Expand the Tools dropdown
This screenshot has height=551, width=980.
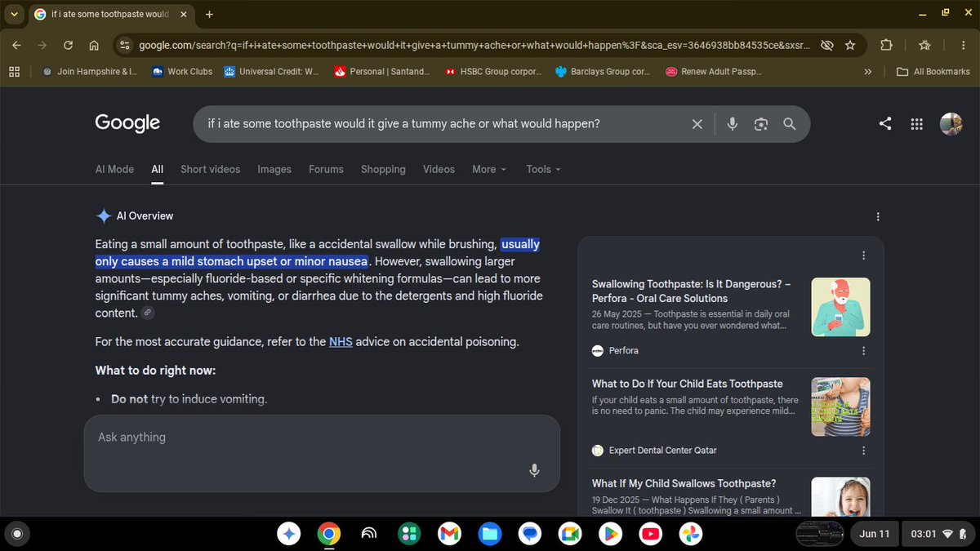coord(543,169)
